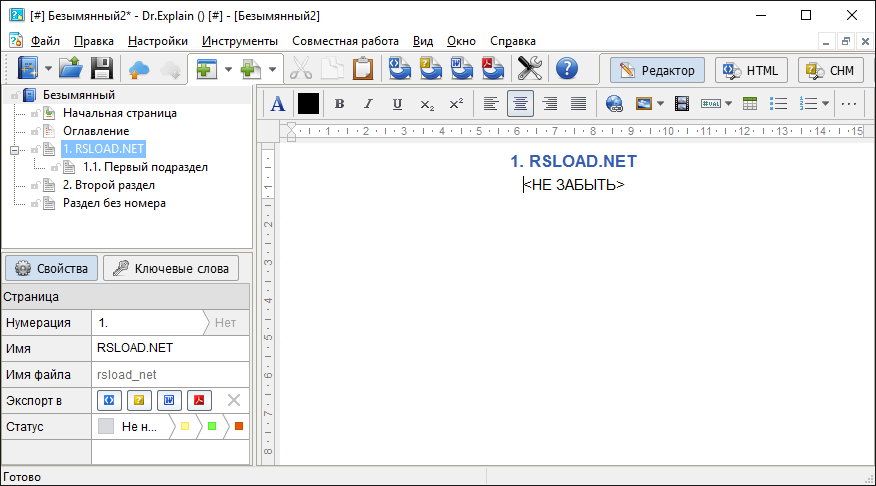
Task: Justify text alignment
Action: click(x=579, y=104)
